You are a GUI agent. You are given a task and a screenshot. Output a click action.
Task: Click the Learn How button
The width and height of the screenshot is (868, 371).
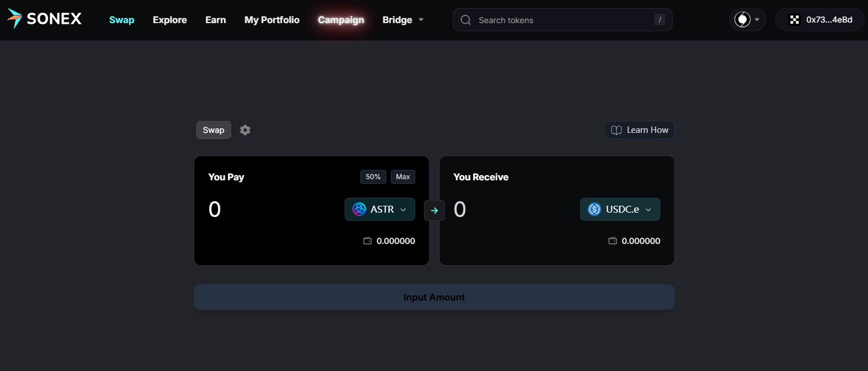click(x=640, y=130)
